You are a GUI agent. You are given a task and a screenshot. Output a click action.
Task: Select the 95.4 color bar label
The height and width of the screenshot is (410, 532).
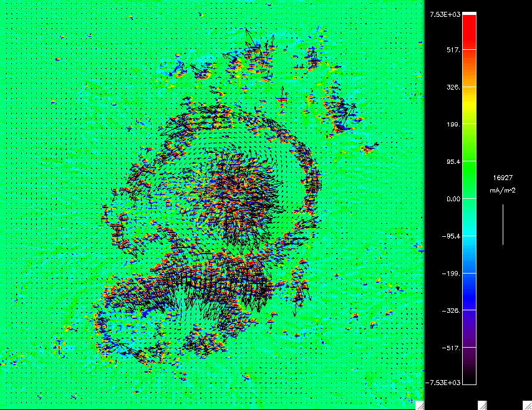[x=453, y=161]
